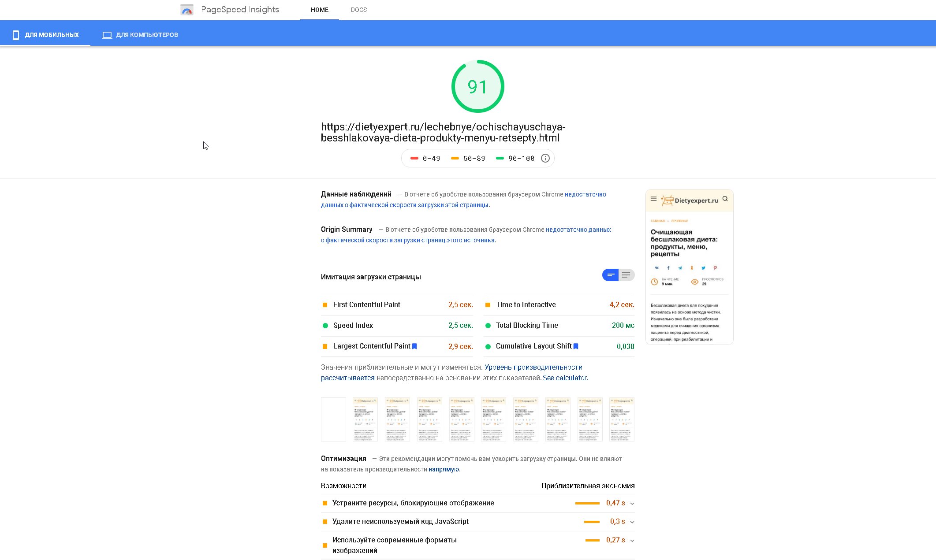Expand the unused JavaScript recommendation
This screenshot has width=936, height=560.
pyautogui.click(x=632, y=522)
